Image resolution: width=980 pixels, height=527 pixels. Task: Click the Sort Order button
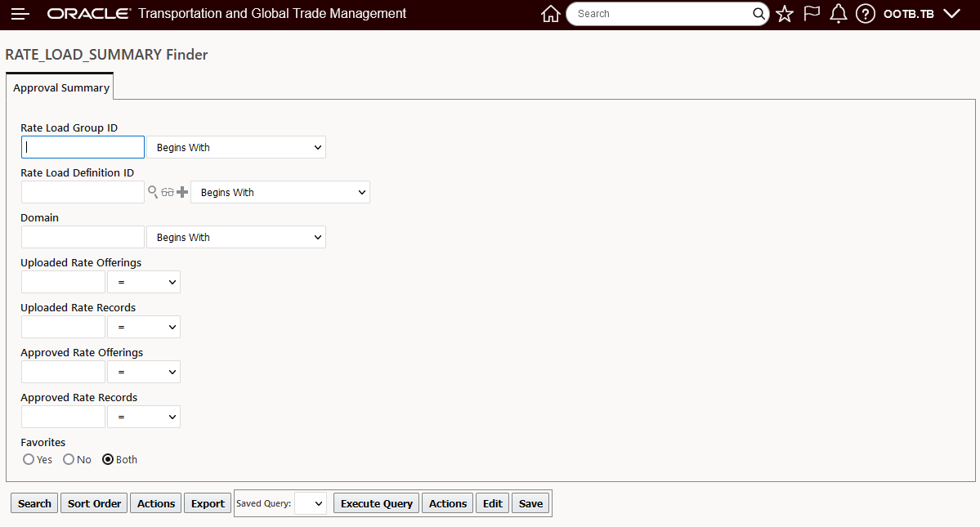click(94, 503)
